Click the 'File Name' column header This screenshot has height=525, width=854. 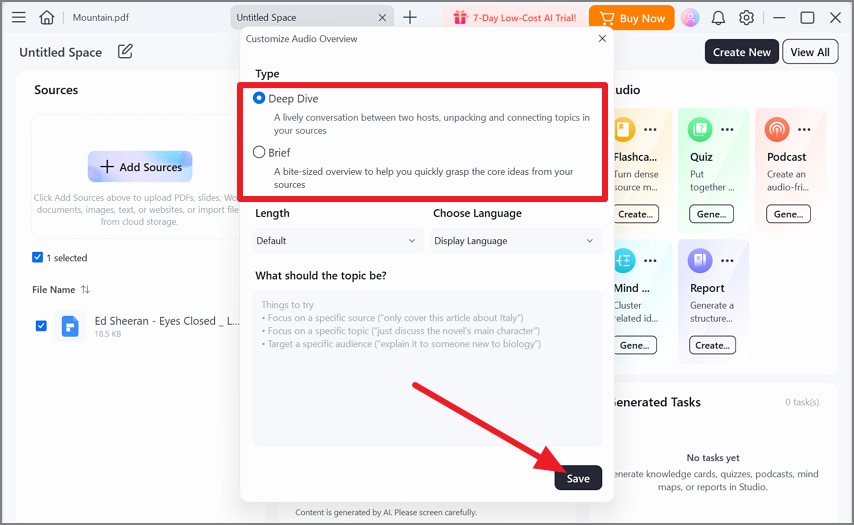(53, 290)
